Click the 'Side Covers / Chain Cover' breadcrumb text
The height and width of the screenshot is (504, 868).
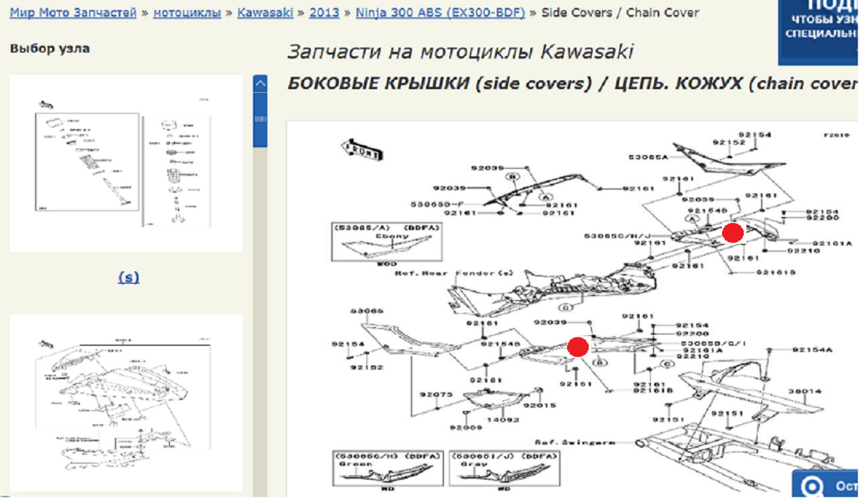[x=620, y=12]
